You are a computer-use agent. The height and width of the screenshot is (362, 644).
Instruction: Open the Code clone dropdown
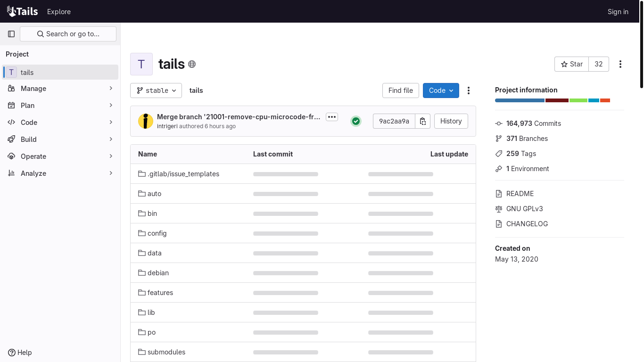441,90
